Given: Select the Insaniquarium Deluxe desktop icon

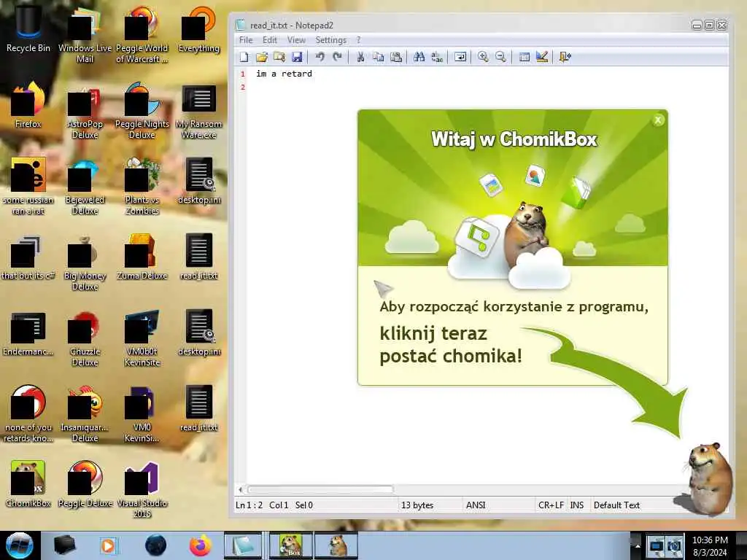Looking at the screenshot, I should click(85, 414).
